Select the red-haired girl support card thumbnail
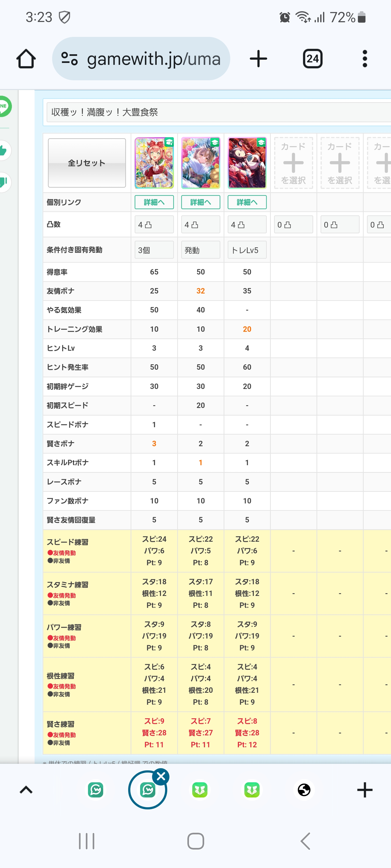Viewport: 391px width, 868px height. coord(154,163)
